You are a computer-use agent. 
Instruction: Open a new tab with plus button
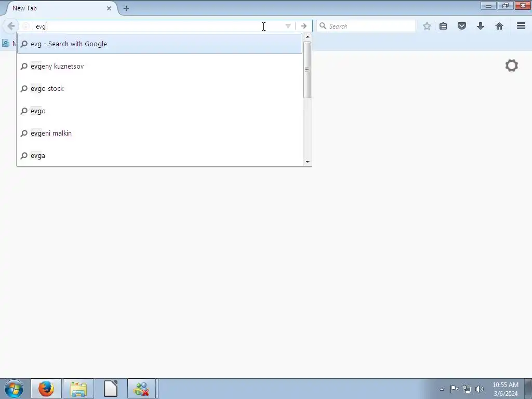tap(126, 8)
